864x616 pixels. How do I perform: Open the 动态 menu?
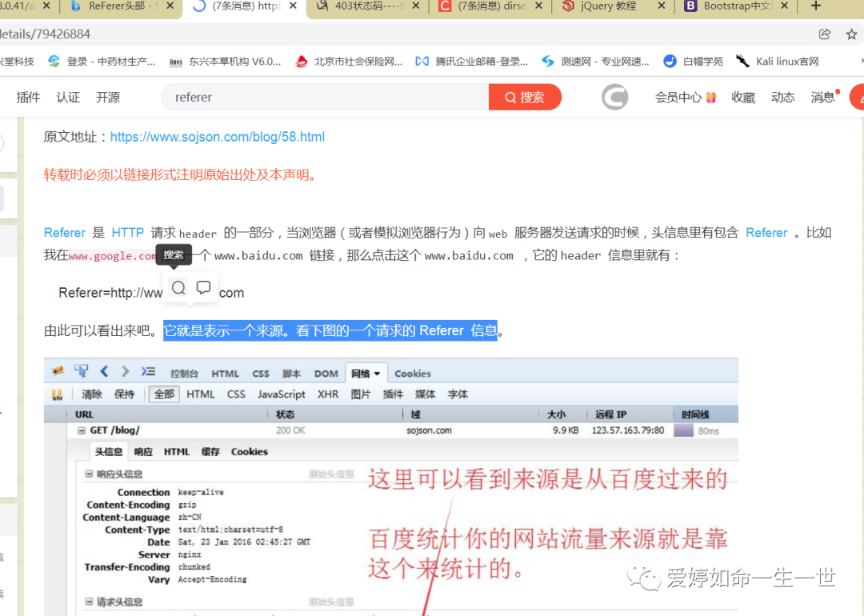click(x=783, y=98)
